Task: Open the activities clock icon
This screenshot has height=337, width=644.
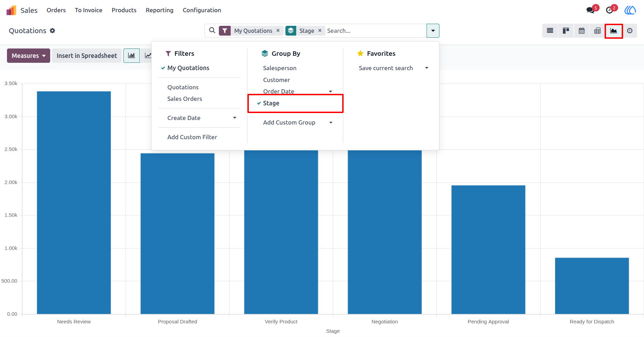Action: pyautogui.click(x=609, y=10)
